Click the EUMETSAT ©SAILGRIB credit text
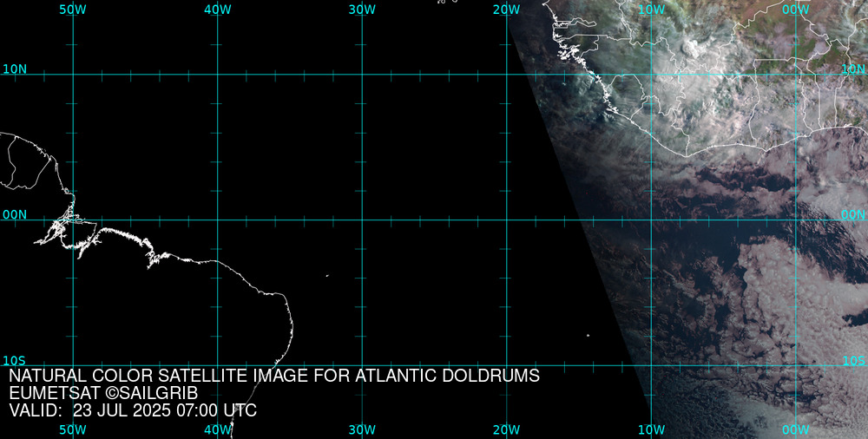Viewport: 868px width, 439px height. coord(103,394)
